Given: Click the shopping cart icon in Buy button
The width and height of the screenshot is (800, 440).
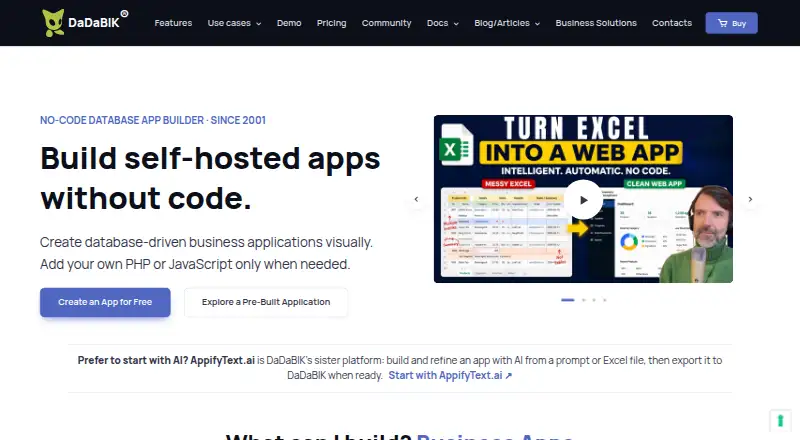Looking at the screenshot, I should [x=722, y=23].
